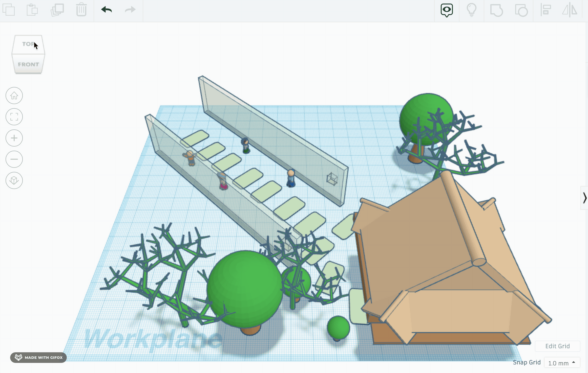The image size is (588, 373).
Task: Select the blue figure on the walkway
Action: click(x=291, y=178)
